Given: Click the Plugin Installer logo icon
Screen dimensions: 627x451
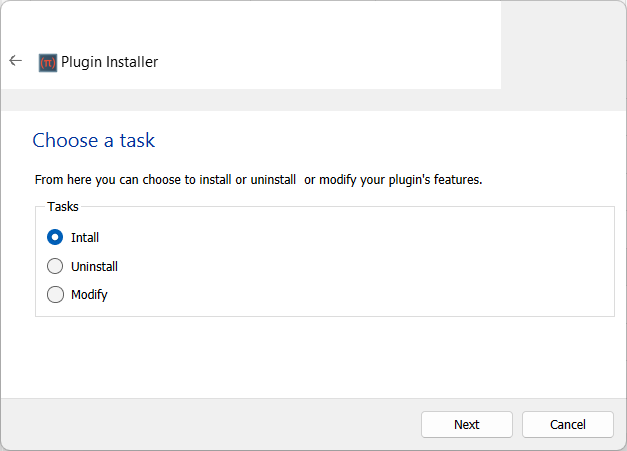Looking at the screenshot, I should coord(48,62).
